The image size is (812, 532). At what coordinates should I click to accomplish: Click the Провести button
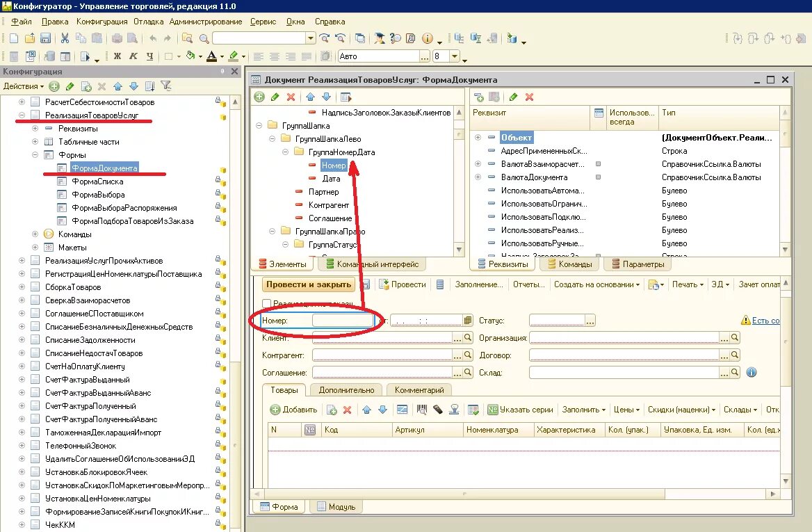pos(403,284)
